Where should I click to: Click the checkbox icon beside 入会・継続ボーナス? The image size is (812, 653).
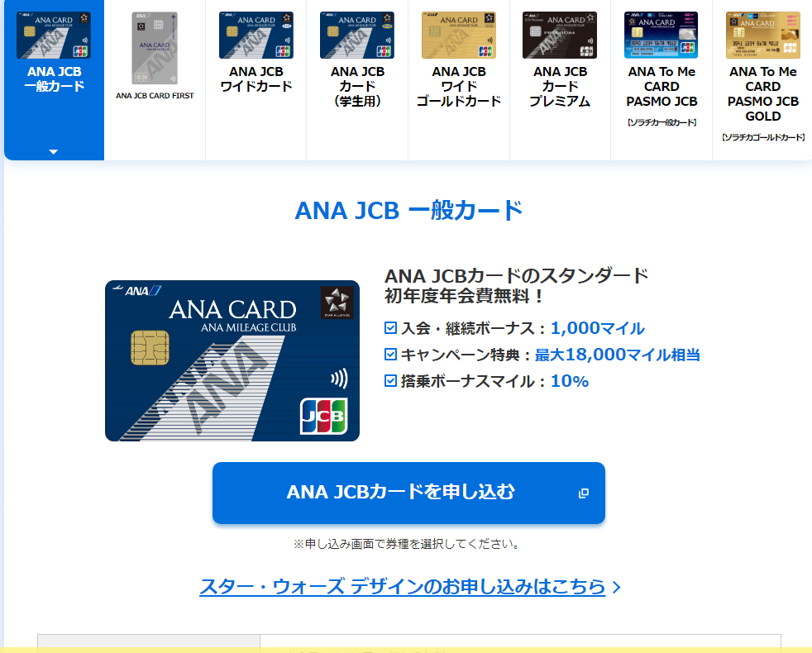pyautogui.click(x=391, y=328)
